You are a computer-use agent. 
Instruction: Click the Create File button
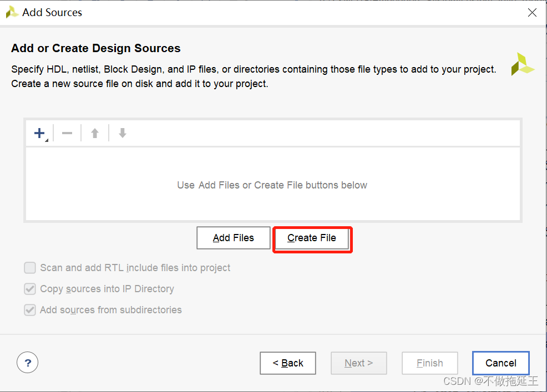point(312,238)
